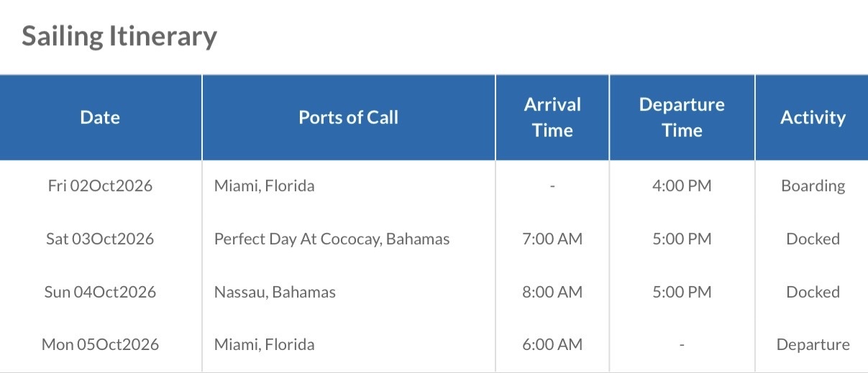Screen dimensions: 868x373
Task: Select the Date column header
Action: [100, 117]
